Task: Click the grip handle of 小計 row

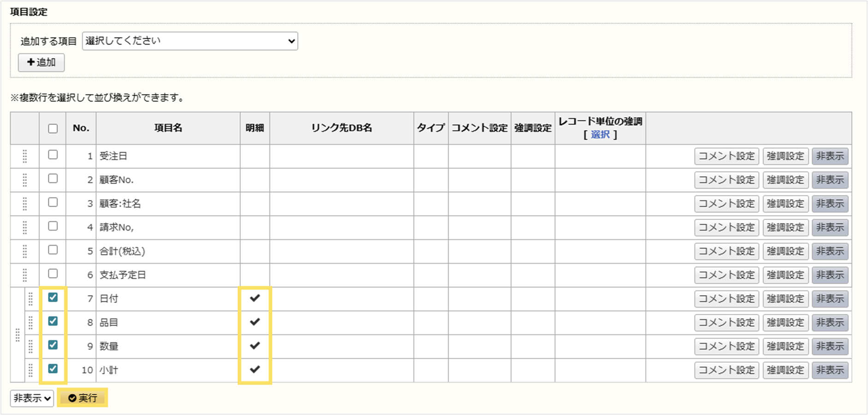Action: [31, 370]
